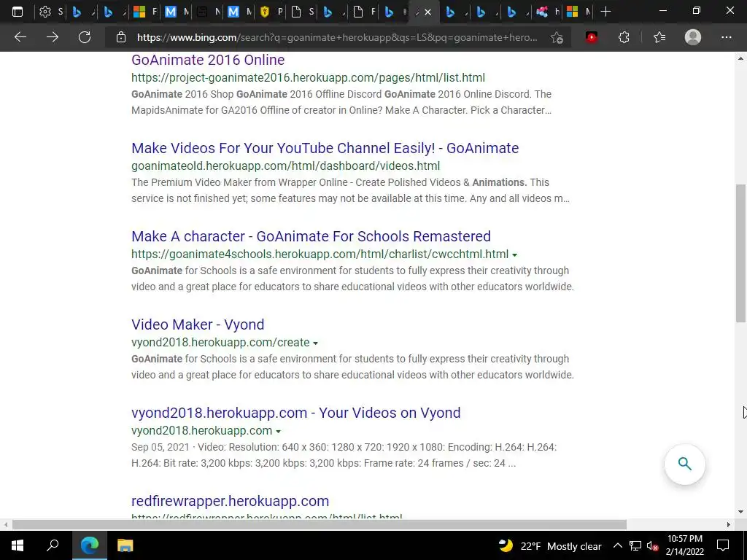Open the Action Center notifications icon
Image resolution: width=747 pixels, height=560 pixels.
click(x=723, y=545)
